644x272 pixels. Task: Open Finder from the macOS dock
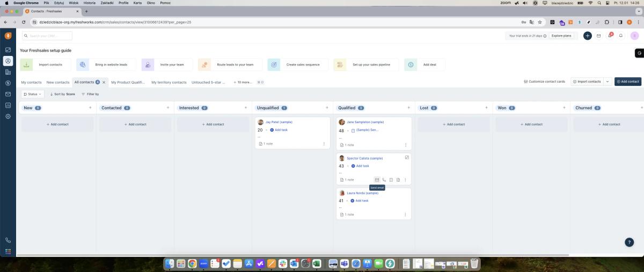pyautogui.click(x=170, y=263)
